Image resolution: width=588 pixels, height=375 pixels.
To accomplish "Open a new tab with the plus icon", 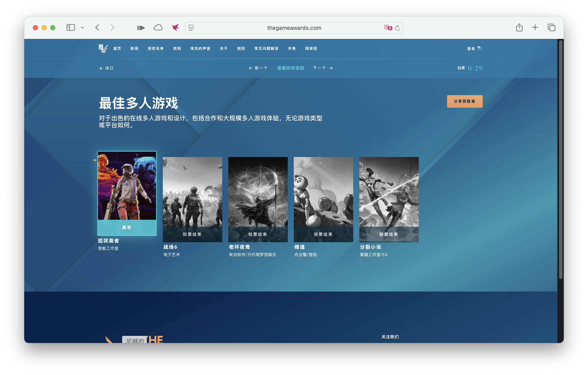I will 535,27.
